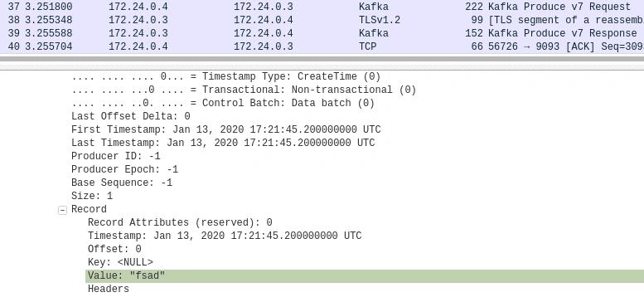Select packet 40 TCP ACK row
The width and height of the screenshot is (644, 302).
coord(322,46)
